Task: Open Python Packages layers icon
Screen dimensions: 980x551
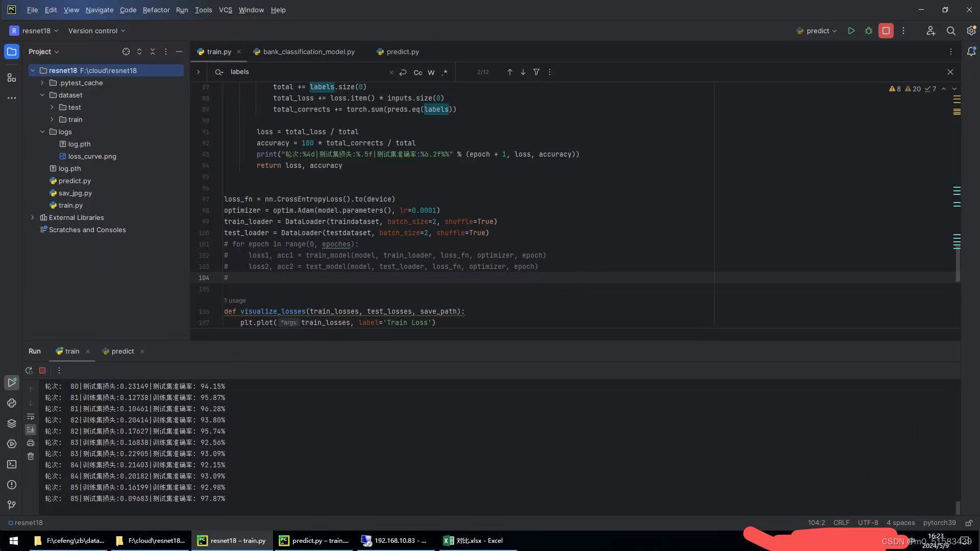Action: tap(11, 423)
